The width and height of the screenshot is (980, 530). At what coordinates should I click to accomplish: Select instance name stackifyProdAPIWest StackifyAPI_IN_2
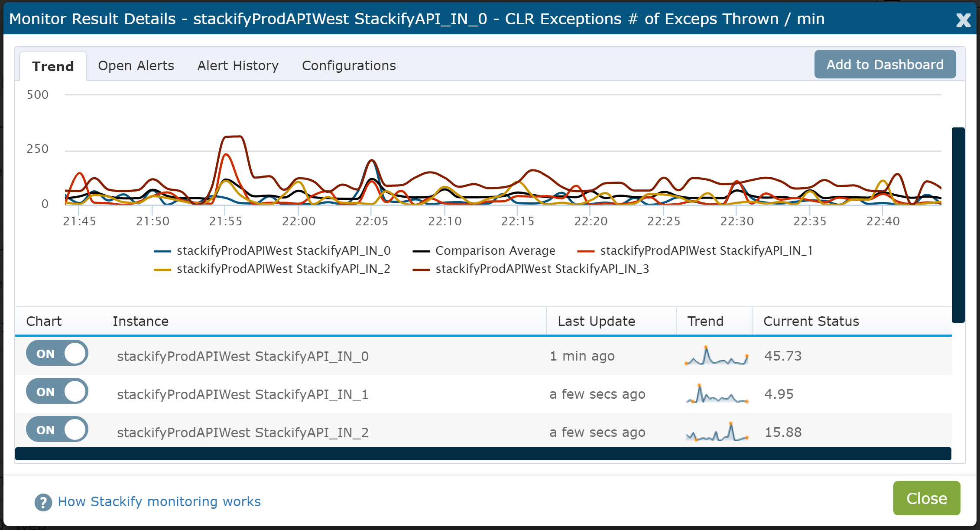tap(243, 432)
